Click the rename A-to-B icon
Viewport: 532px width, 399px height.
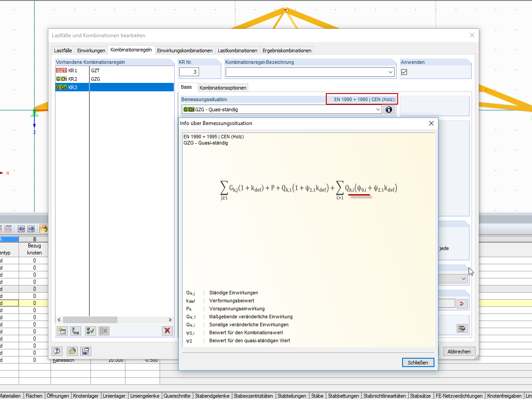(76, 330)
